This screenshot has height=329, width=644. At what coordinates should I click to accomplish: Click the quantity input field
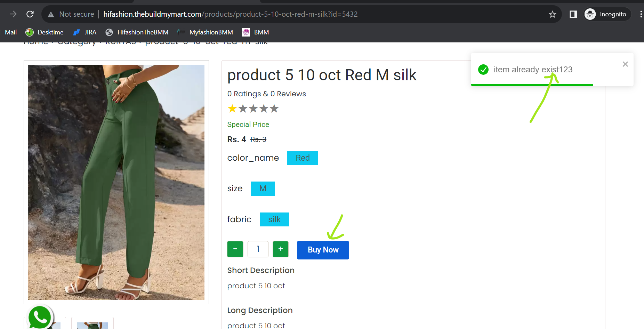(x=258, y=249)
